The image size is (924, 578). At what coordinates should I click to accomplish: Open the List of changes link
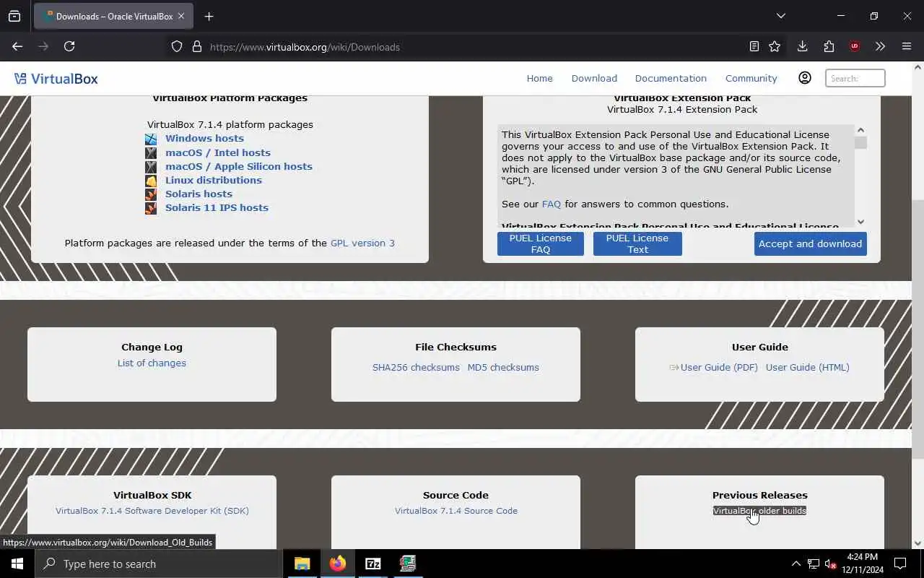(x=152, y=363)
